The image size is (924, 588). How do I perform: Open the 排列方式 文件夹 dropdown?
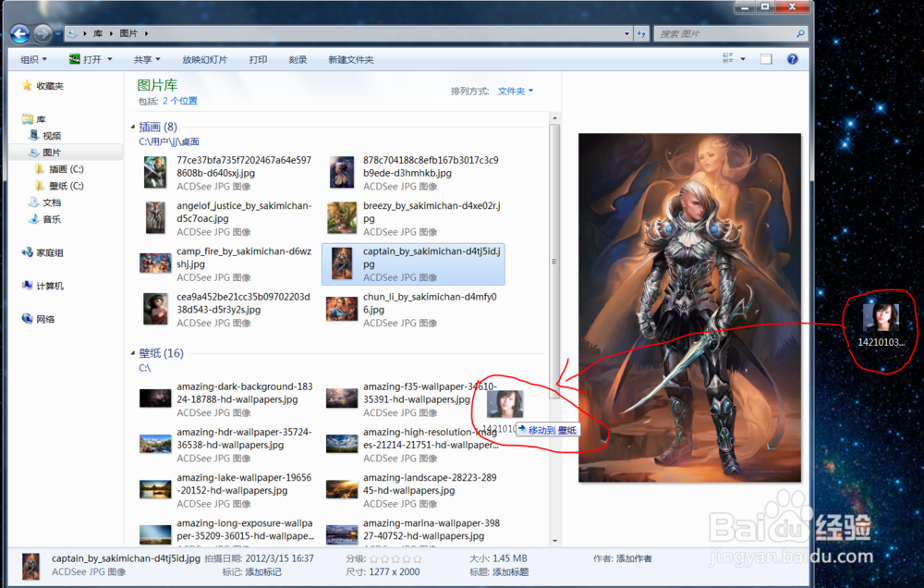pos(515,91)
